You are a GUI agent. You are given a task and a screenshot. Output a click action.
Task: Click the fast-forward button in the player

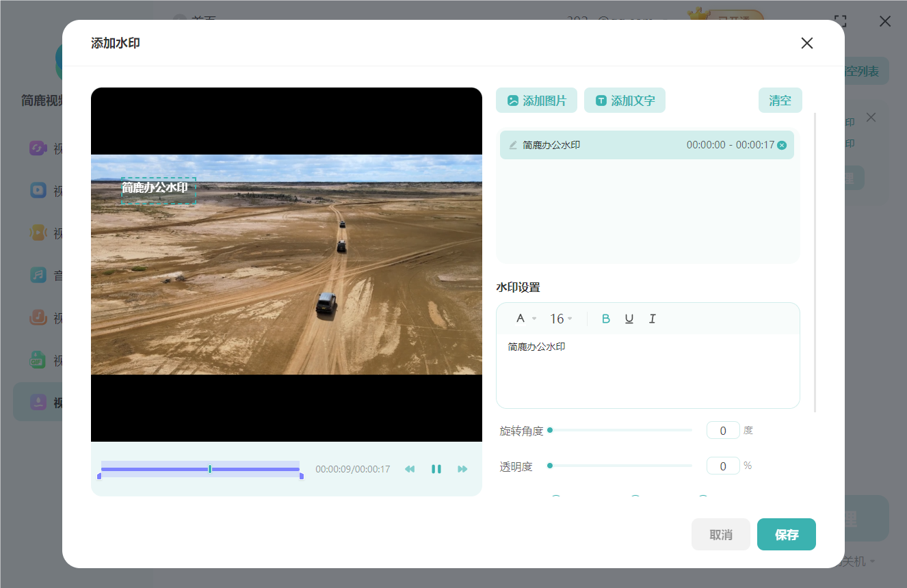coord(462,469)
